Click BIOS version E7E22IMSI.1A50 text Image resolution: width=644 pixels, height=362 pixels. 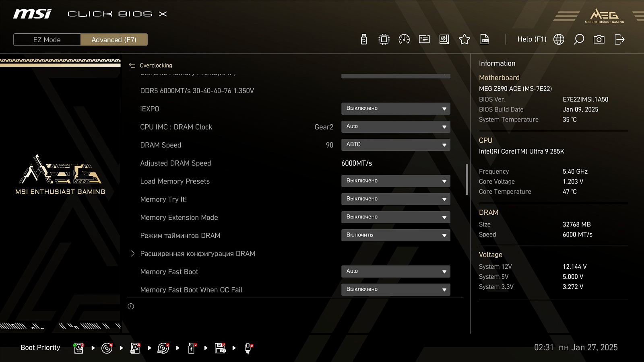586,99
